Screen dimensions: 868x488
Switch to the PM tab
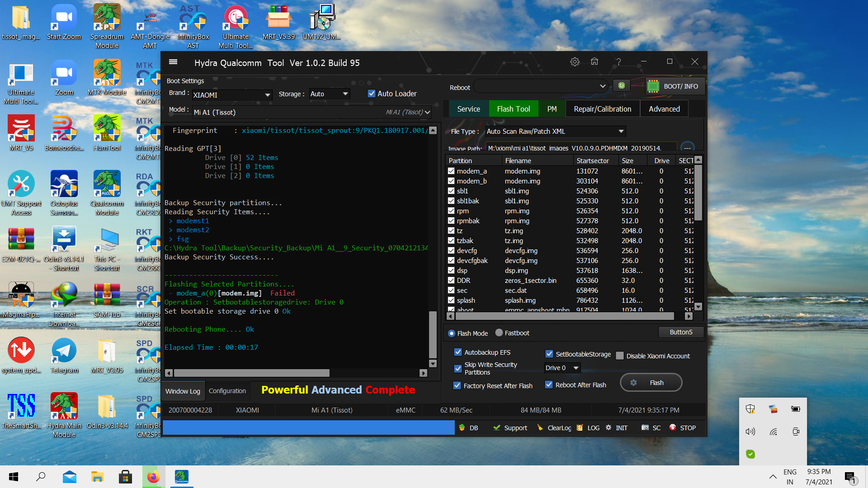(552, 109)
